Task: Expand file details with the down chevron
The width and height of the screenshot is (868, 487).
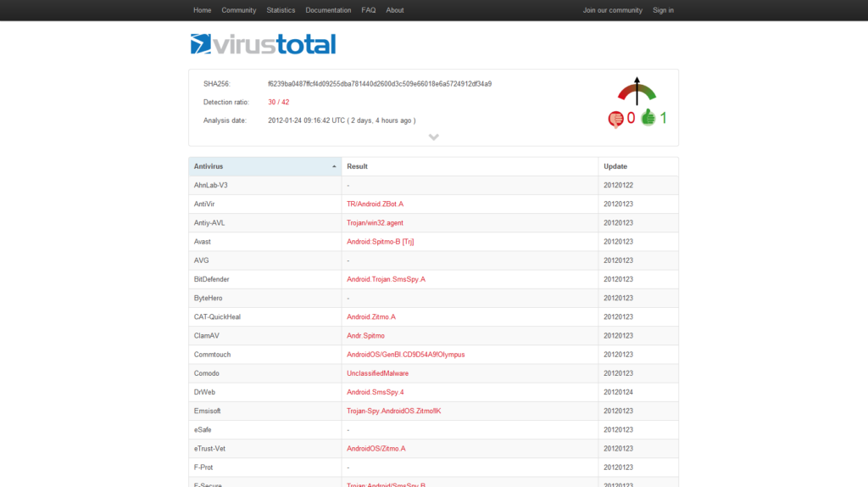Action: (433, 137)
